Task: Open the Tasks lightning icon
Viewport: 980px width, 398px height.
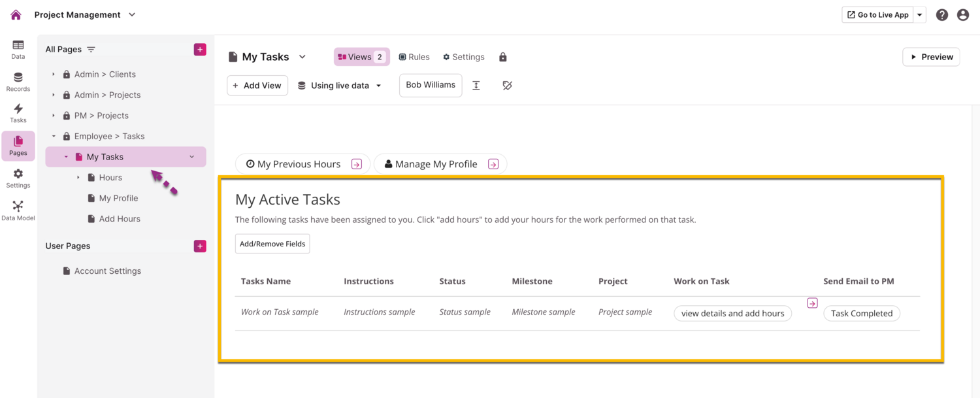Action: pos(18,113)
